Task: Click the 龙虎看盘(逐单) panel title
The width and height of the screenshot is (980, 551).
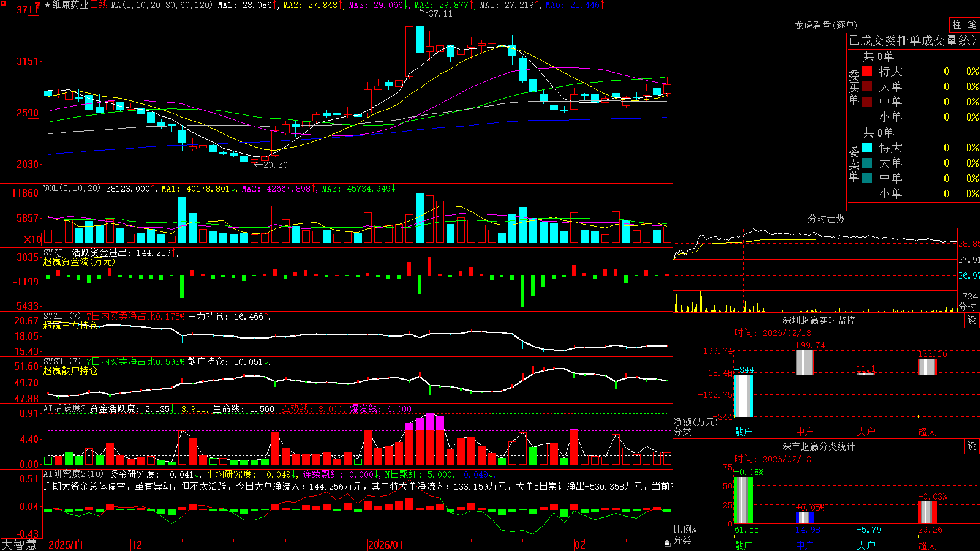Action: click(826, 25)
